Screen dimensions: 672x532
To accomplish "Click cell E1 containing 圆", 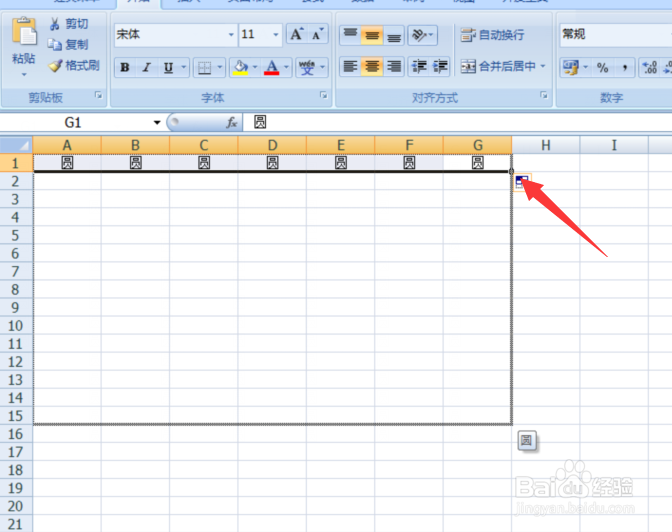I will click(x=341, y=163).
